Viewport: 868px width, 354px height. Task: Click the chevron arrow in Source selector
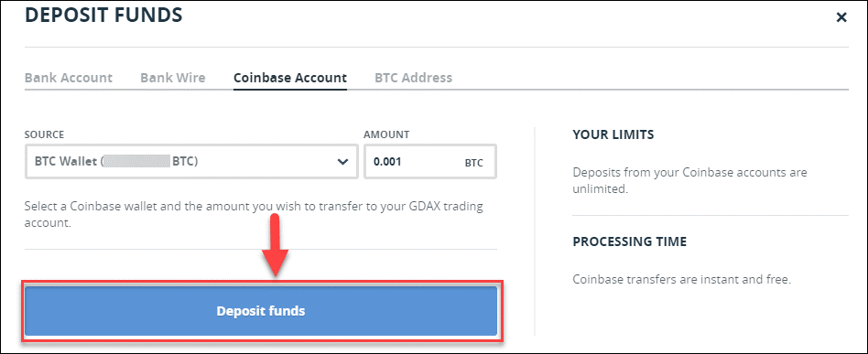342,162
